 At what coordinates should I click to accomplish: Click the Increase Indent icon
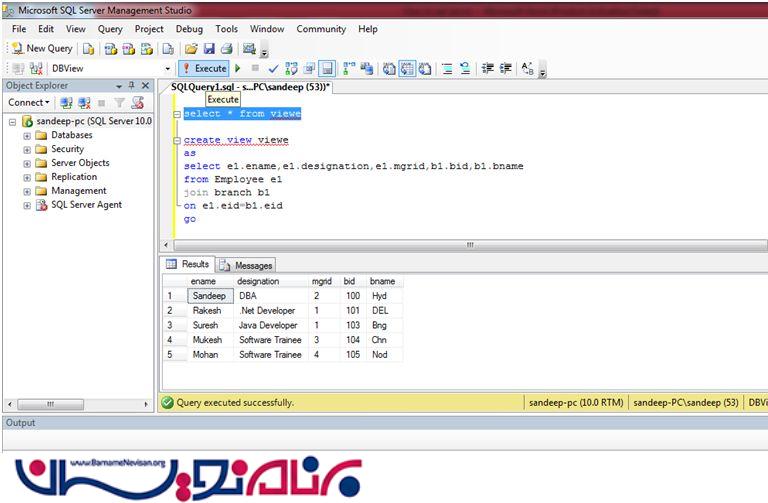506,69
